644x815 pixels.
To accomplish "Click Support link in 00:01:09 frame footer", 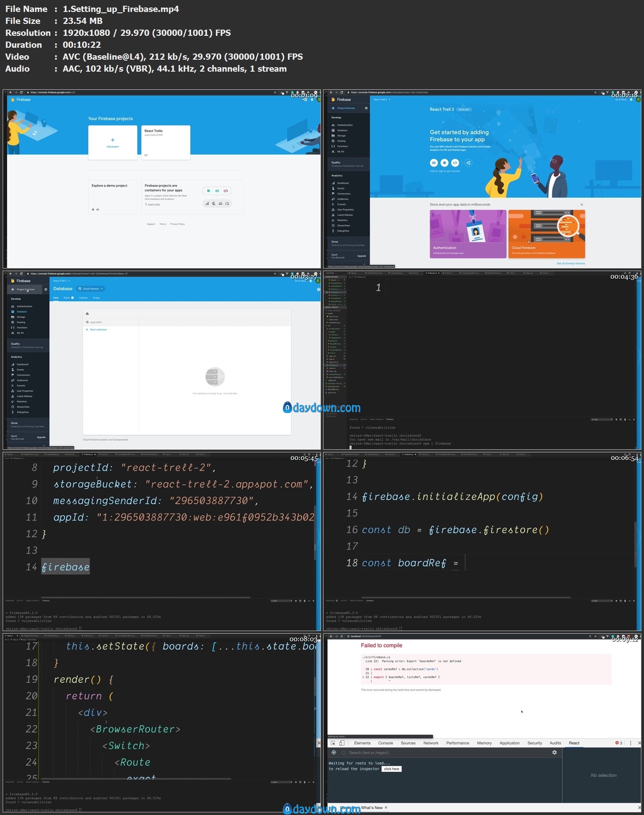I will click(x=151, y=224).
